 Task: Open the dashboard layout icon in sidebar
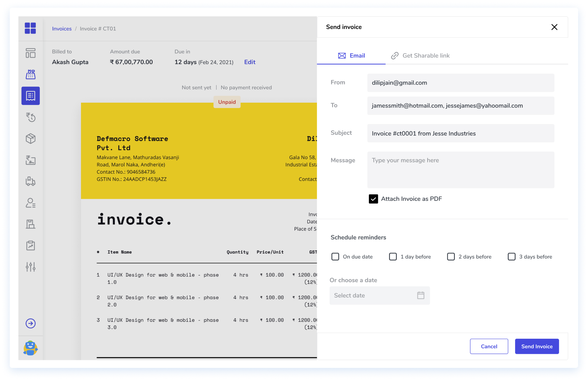click(x=31, y=53)
